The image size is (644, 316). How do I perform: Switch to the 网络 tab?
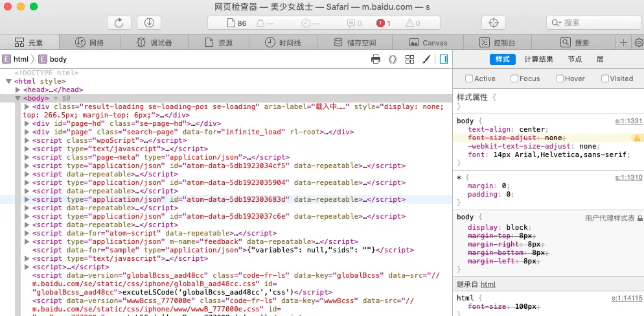[x=89, y=42]
